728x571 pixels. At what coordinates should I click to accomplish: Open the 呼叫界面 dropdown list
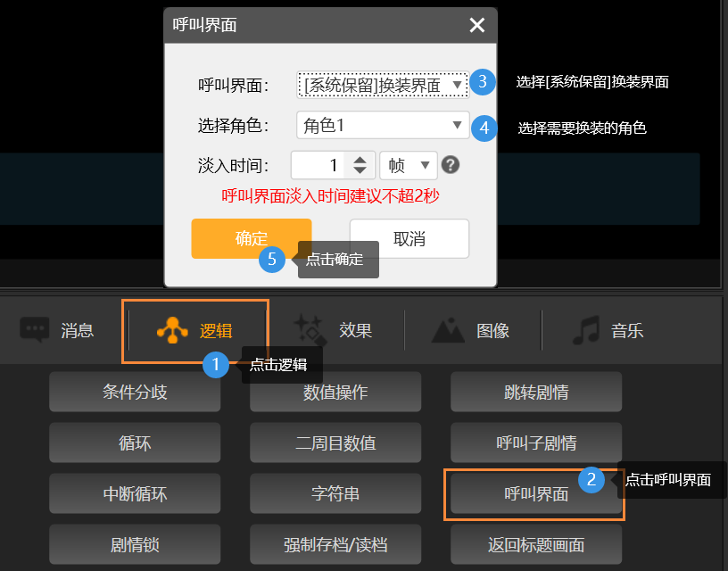382,85
